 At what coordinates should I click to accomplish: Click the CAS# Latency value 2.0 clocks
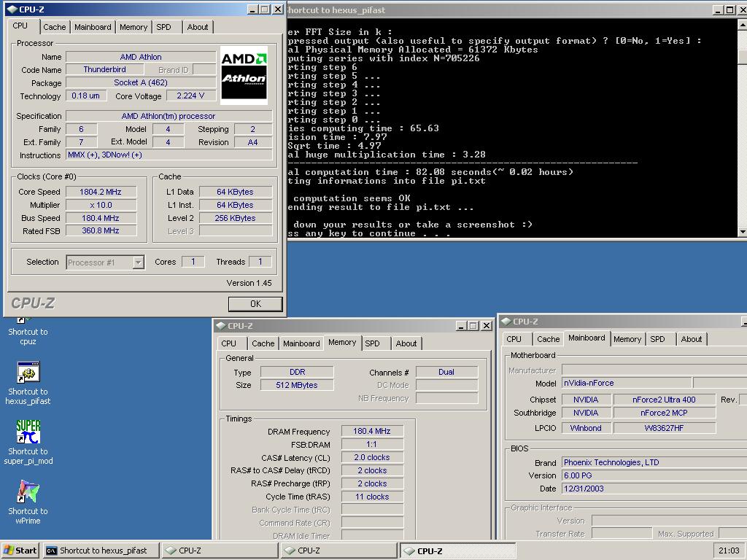coord(372,457)
